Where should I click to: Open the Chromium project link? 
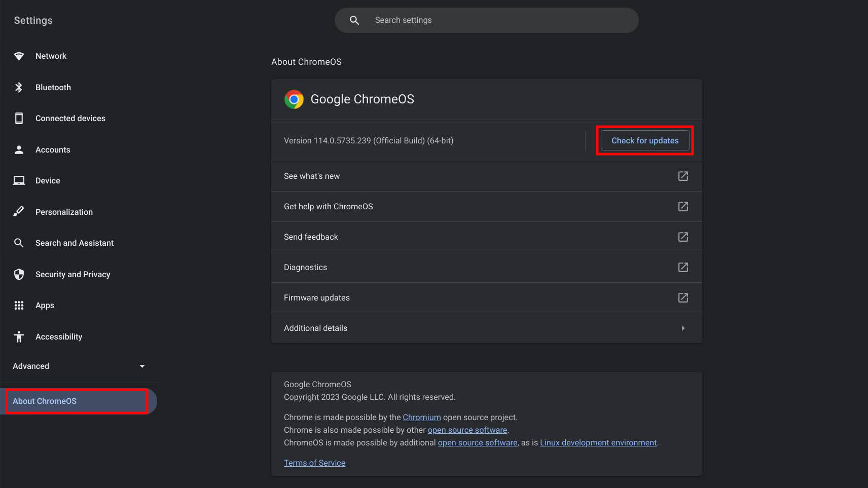[x=421, y=418]
